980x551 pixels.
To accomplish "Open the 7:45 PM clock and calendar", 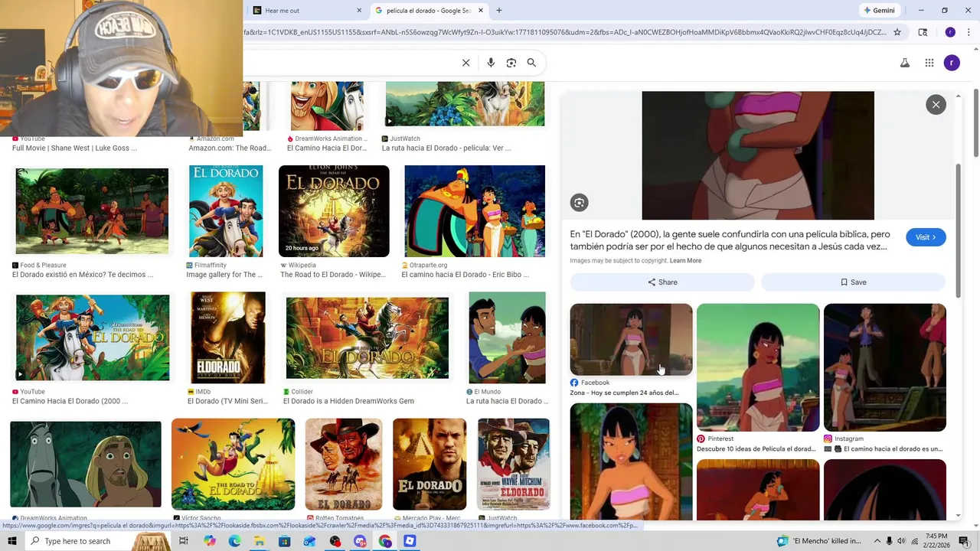I will click(x=936, y=541).
